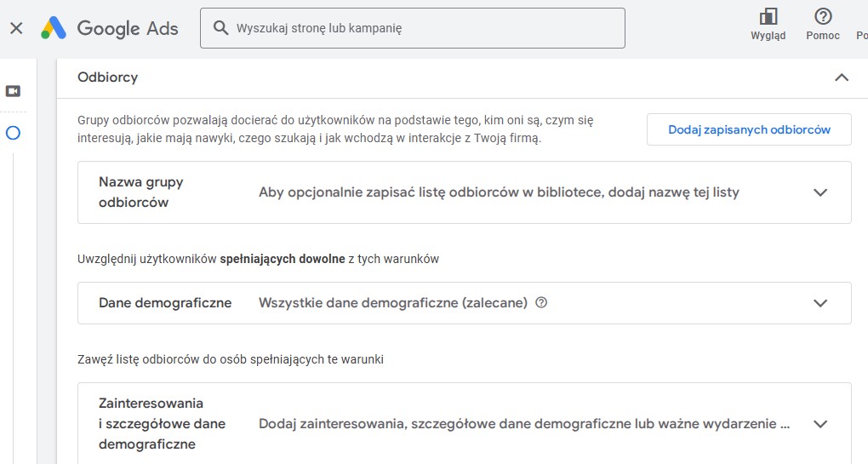Collapse the Odbiorcy section with its chevron
Viewport: 868px width, 464px height.
click(841, 77)
